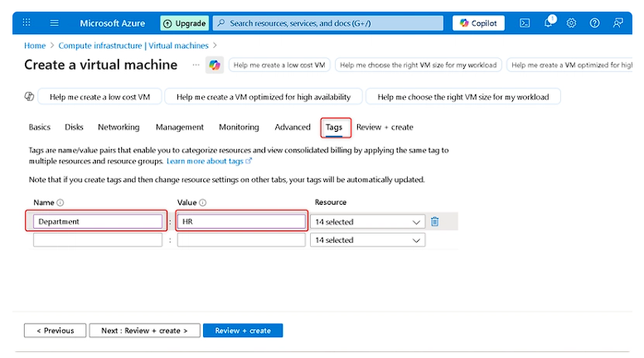Open Cloud Shell from the top bar
Image resolution: width=644 pixels, height=358 pixels.
[525, 23]
